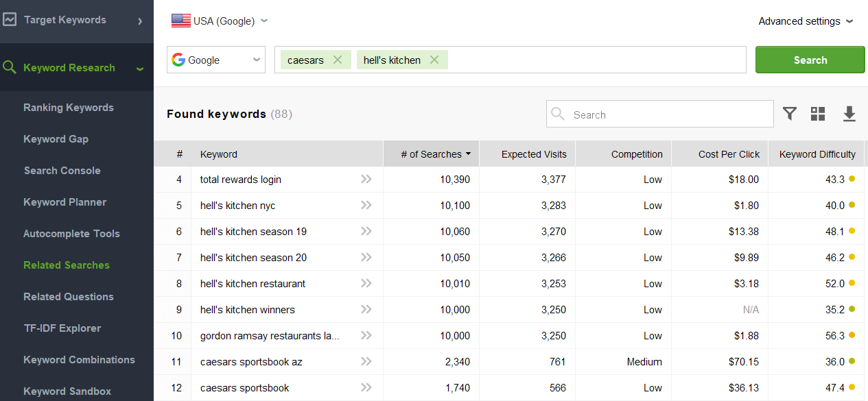Collapse the Keyword Research section
Image resolution: width=868 pixels, height=401 pixels.
[140, 68]
